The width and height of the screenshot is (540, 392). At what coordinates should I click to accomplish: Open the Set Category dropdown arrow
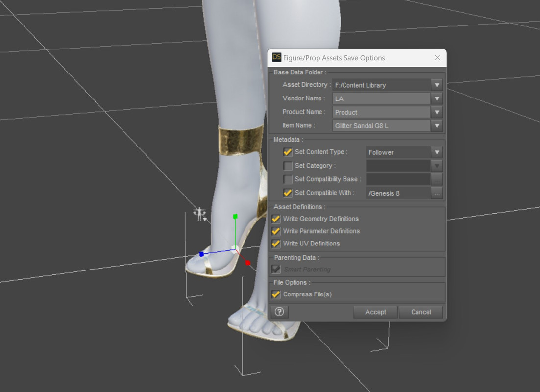[x=437, y=166]
